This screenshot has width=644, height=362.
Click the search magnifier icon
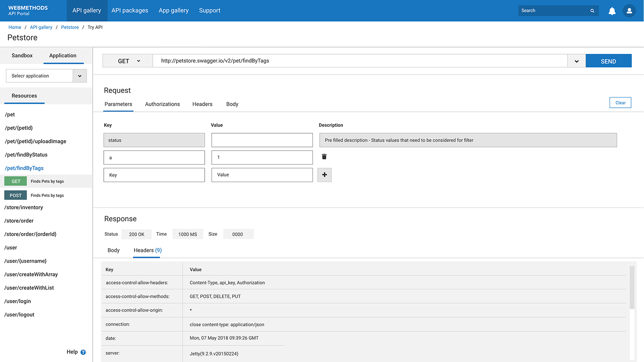point(592,11)
